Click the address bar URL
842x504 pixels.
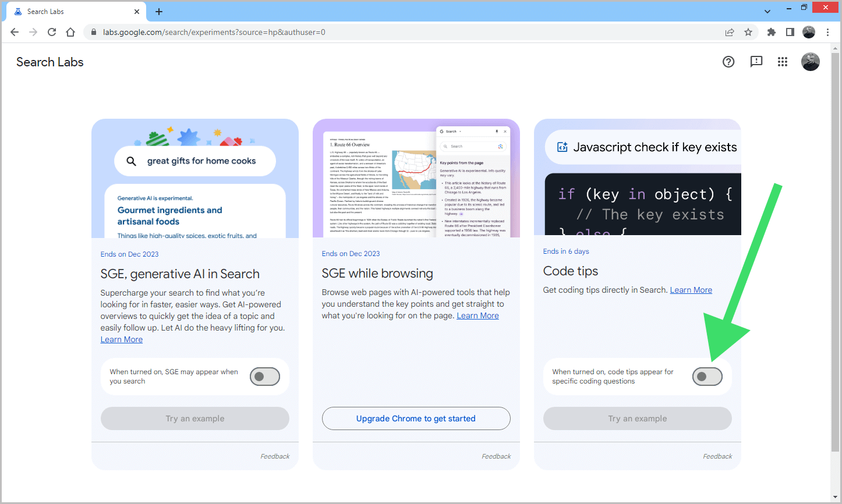tap(214, 33)
